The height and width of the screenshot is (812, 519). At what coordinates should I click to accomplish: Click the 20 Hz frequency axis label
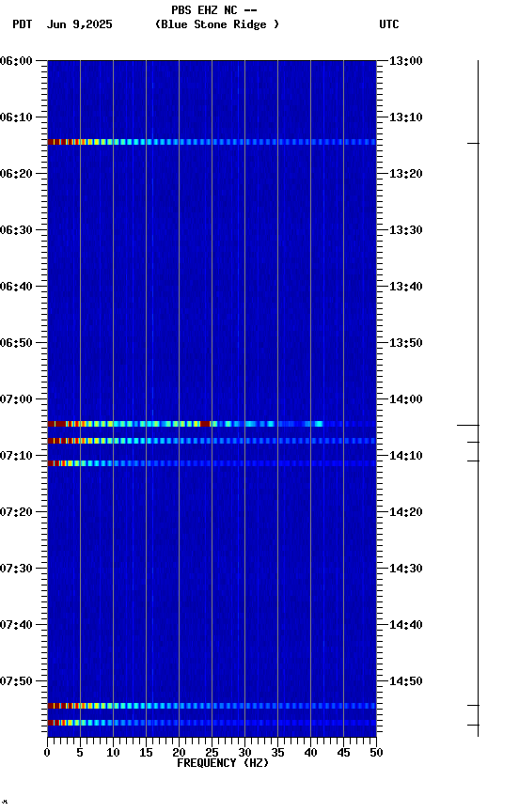pyautogui.click(x=179, y=753)
